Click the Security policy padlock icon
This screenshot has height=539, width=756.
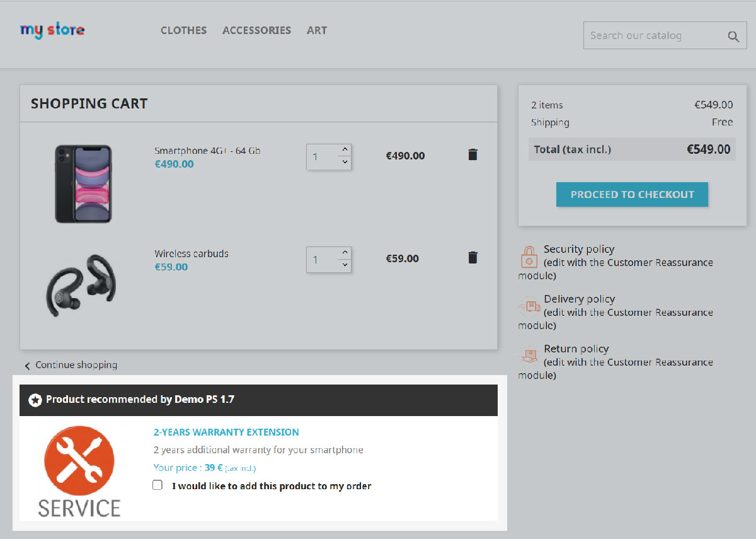tap(529, 257)
